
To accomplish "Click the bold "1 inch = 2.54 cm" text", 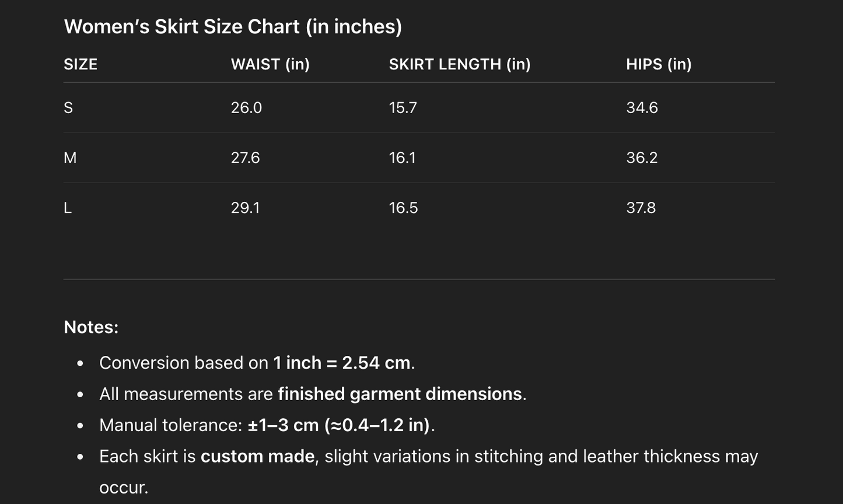I will point(342,363).
